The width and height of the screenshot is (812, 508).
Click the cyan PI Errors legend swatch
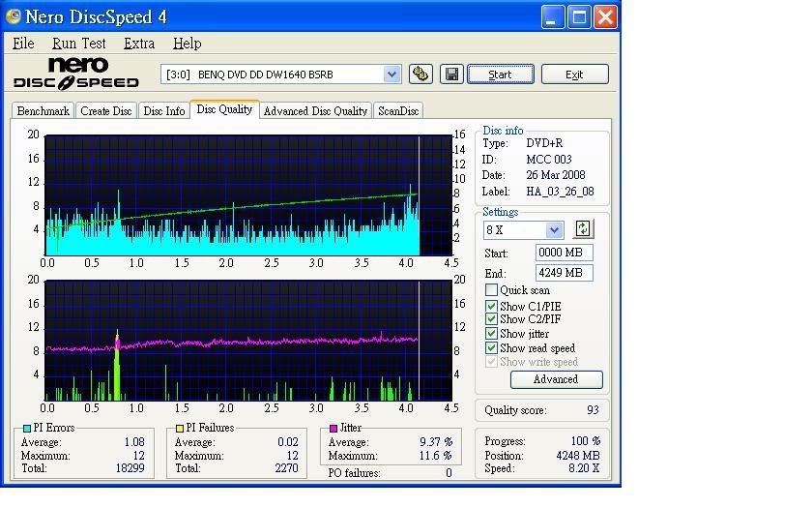(27, 429)
